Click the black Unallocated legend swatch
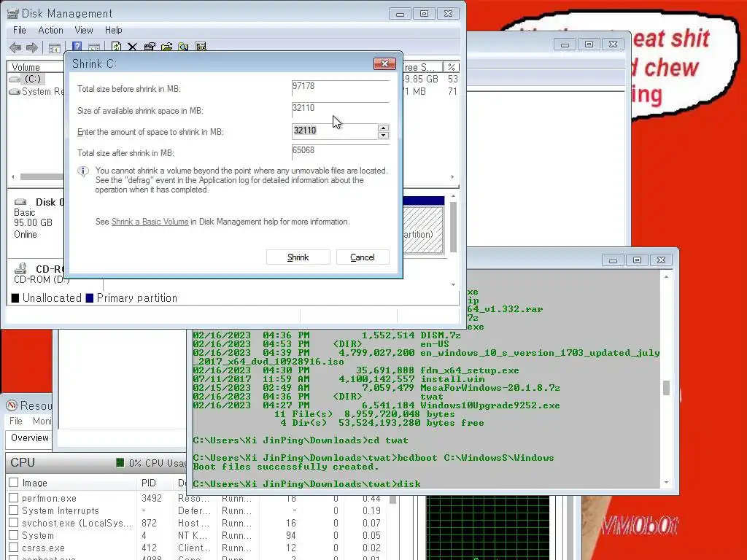This screenshot has width=747, height=560. tap(15, 298)
